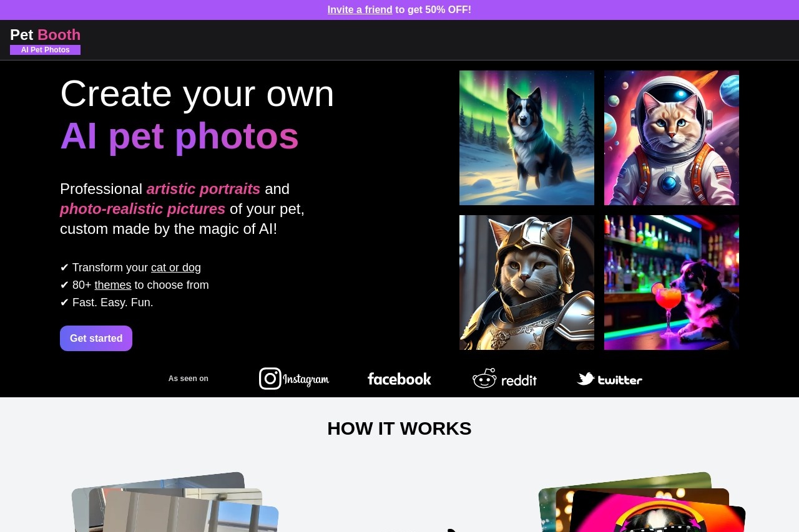The image size is (799, 532).
Task: Click the 'photo-realistic pictures' highlighted text
Action: (142, 209)
